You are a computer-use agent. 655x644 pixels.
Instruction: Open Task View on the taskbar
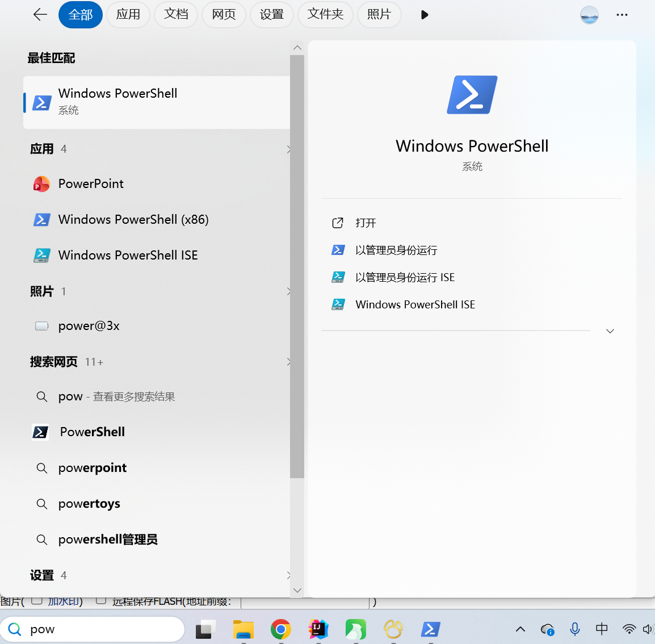click(x=205, y=629)
